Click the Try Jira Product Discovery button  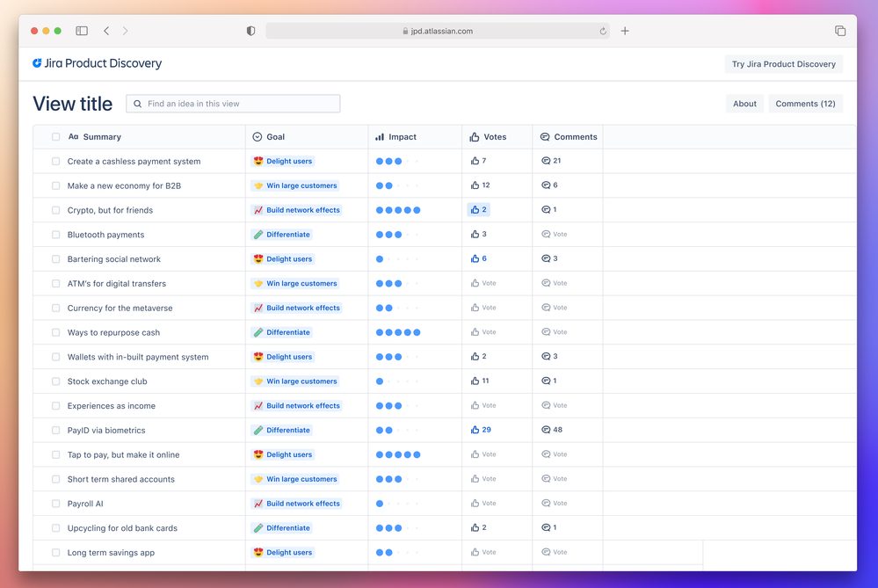[783, 64]
